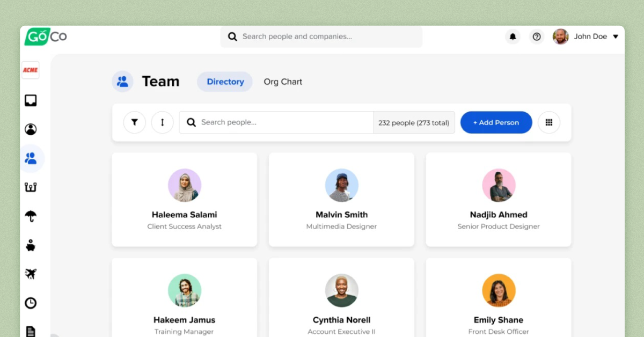Click the Front Desk Officer title

click(499, 332)
